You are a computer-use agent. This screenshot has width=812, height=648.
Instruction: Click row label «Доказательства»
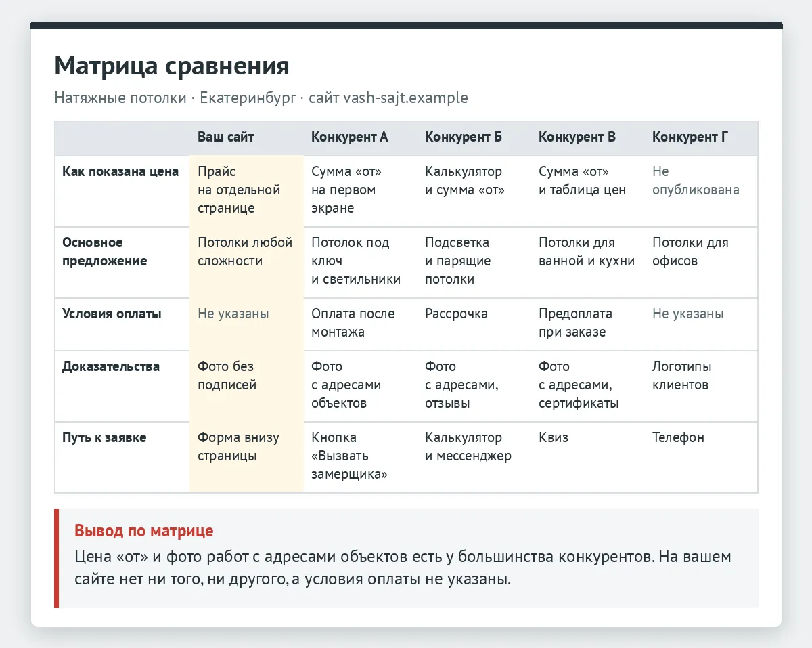111,366
